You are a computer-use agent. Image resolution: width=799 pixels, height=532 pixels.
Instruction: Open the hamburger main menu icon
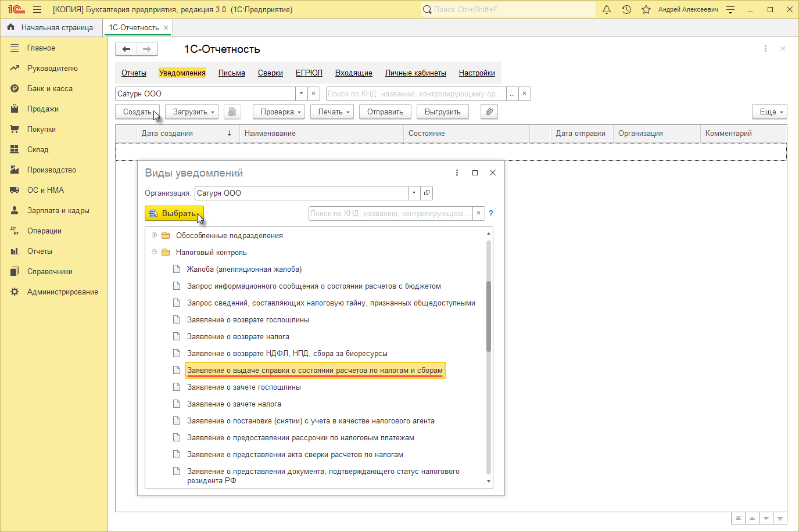(x=37, y=9)
